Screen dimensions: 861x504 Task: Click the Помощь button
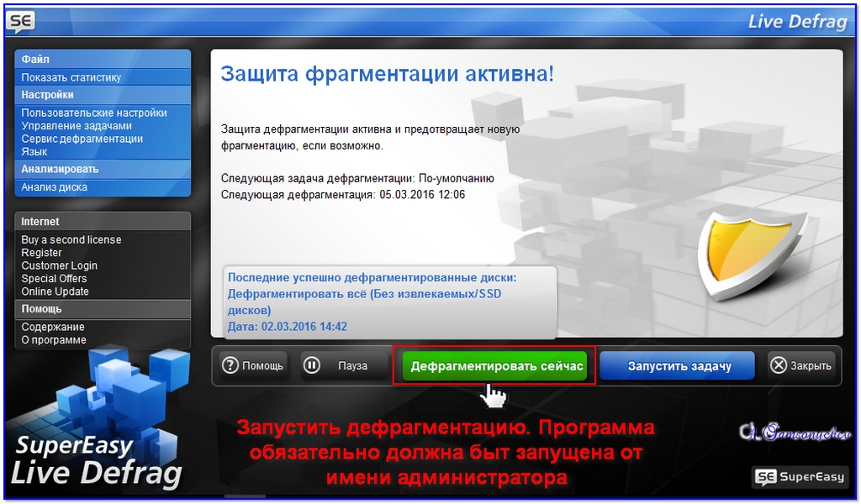[253, 365]
